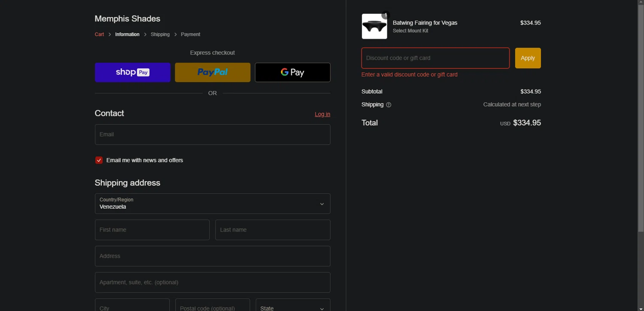The image size is (644, 311).
Task: Select the Shipping breadcrumb step
Action: (160, 34)
